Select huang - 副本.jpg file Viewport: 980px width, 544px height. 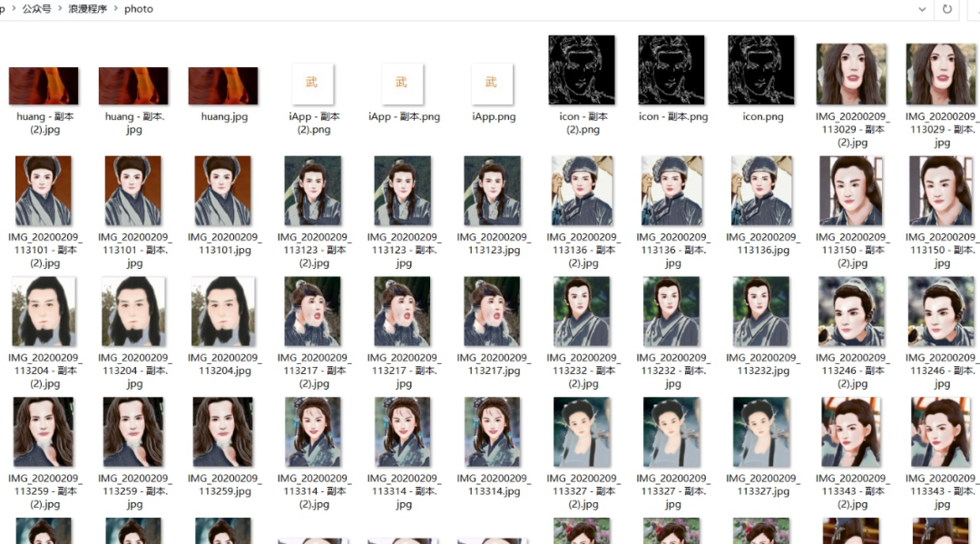[x=133, y=85]
